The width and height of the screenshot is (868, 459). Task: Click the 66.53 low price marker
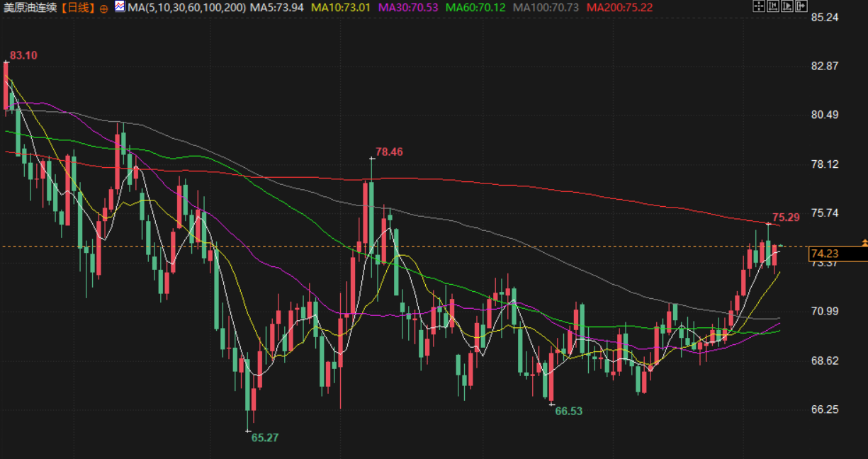pyautogui.click(x=569, y=411)
